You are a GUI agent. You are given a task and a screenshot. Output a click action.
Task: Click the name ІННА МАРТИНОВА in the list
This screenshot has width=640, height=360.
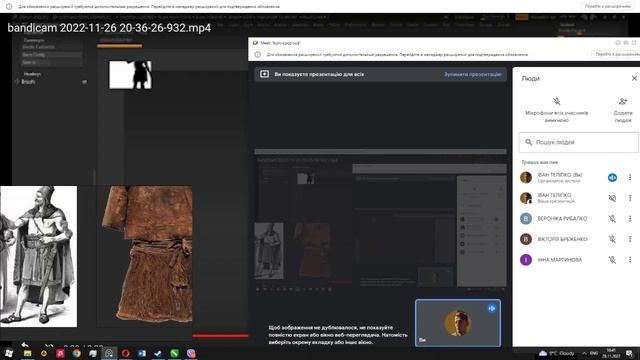click(x=560, y=260)
